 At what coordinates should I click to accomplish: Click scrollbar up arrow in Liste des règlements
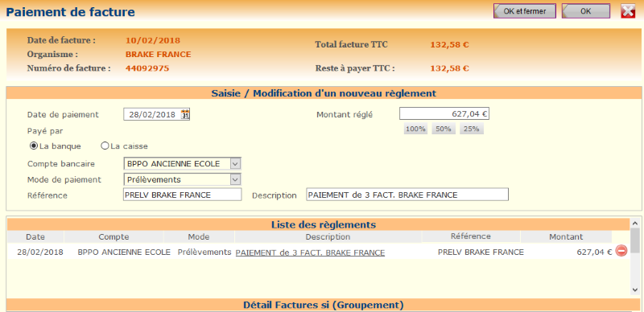(x=635, y=224)
